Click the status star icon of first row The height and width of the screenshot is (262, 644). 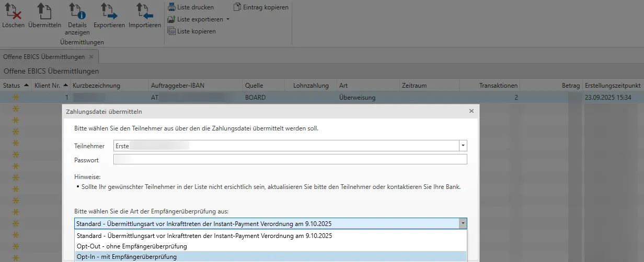pos(15,97)
